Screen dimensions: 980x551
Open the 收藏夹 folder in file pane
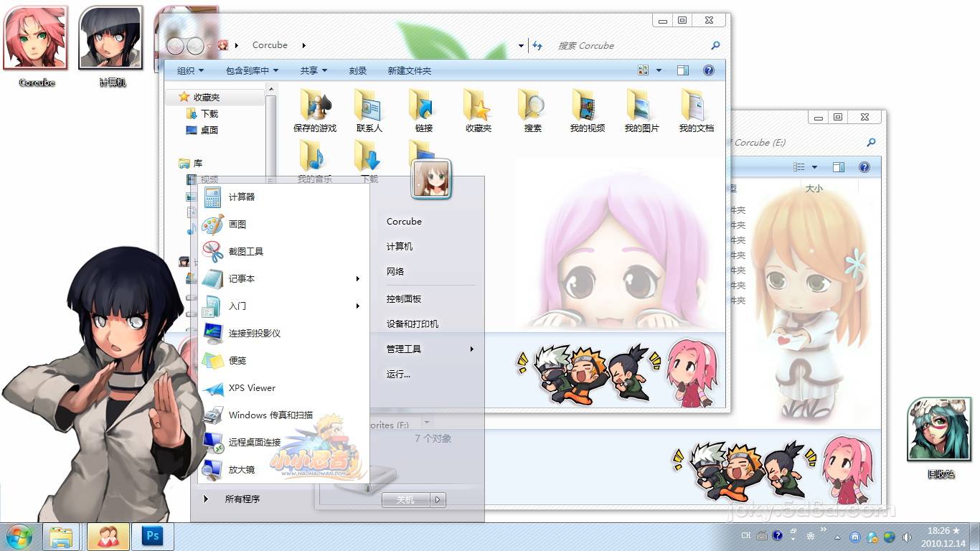tap(479, 111)
